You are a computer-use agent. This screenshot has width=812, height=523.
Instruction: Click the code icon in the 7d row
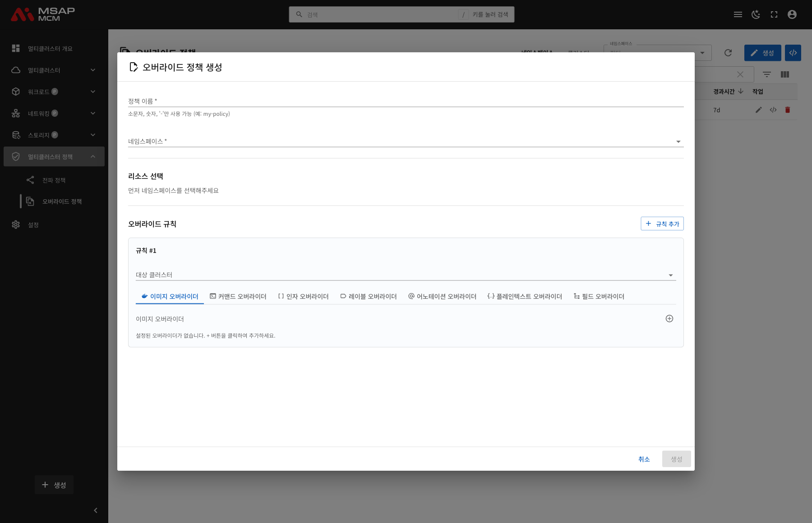coord(773,110)
